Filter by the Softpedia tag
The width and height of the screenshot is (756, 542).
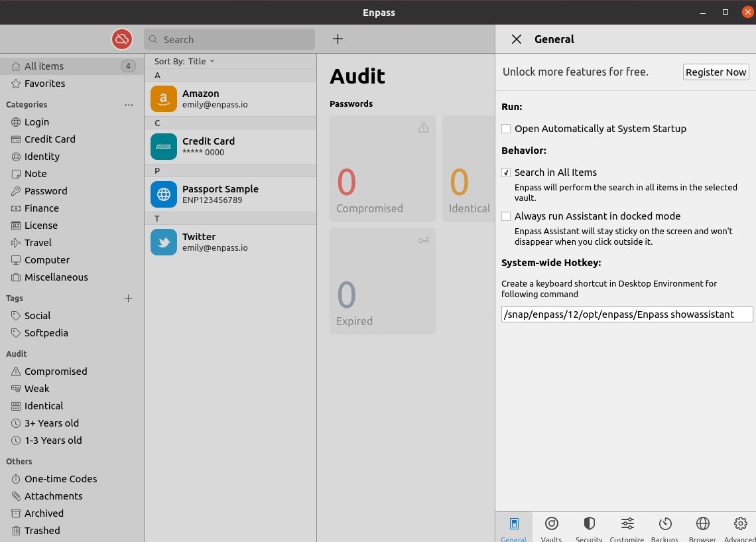pyautogui.click(x=72, y=333)
